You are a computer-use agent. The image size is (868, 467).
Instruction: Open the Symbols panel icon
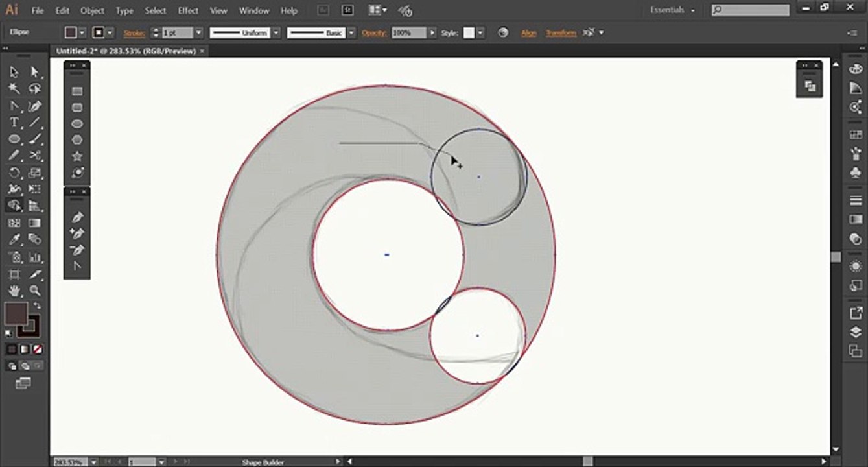[x=856, y=173]
